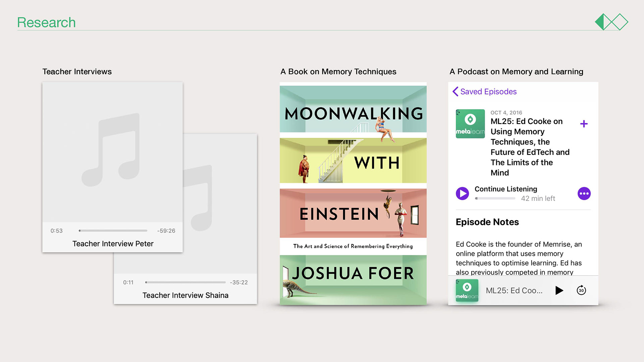644x362 pixels.
Task: Click ML25 Ed Cooke episode title
Action: click(530, 147)
